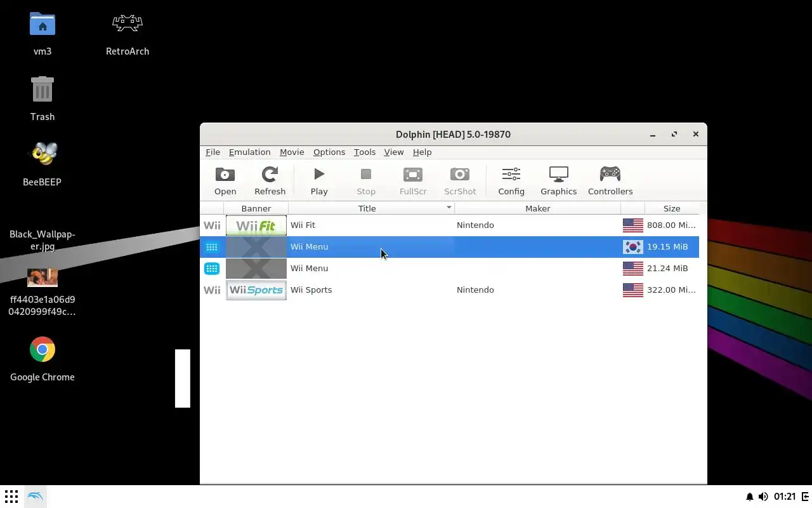Screen dimensions: 812x508
Task: Open the Tools menu
Action: point(365,152)
